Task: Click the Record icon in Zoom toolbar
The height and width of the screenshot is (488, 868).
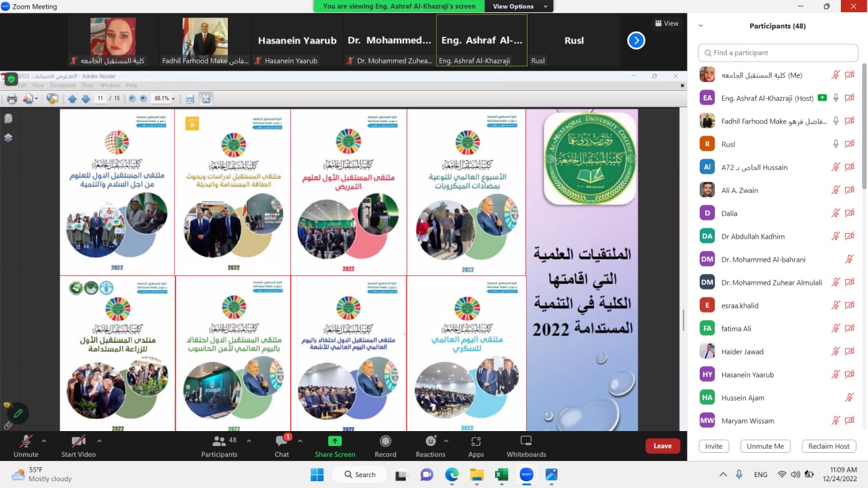Action: pyautogui.click(x=385, y=441)
